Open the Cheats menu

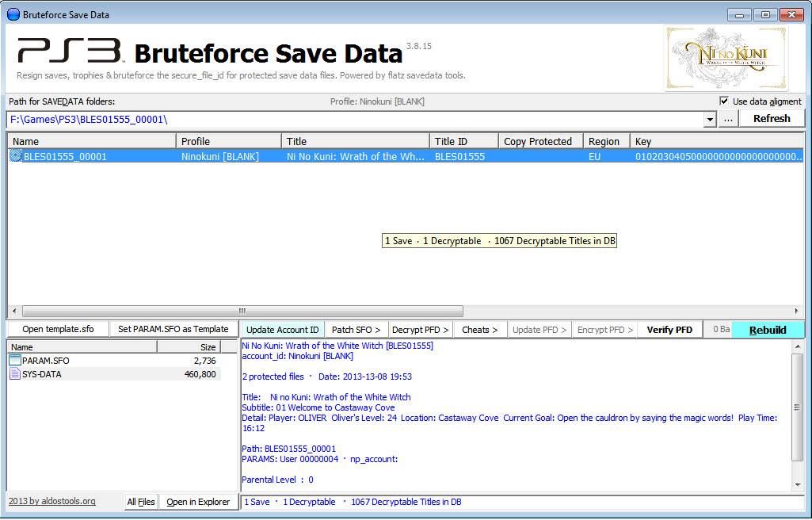[x=479, y=330]
